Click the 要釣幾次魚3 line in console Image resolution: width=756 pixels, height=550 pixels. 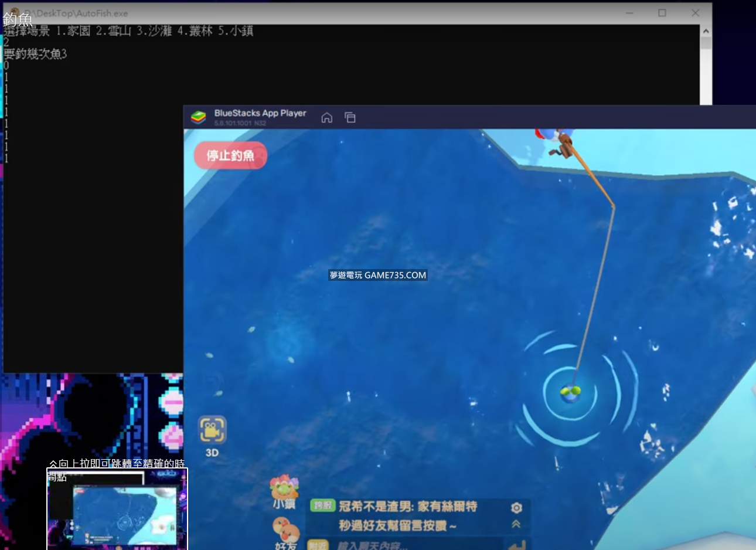point(36,54)
